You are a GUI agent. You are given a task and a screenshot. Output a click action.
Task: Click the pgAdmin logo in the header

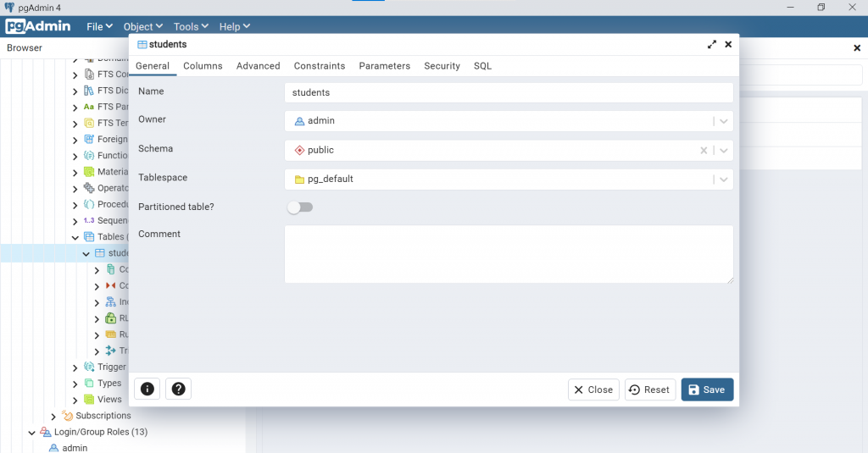[38, 26]
